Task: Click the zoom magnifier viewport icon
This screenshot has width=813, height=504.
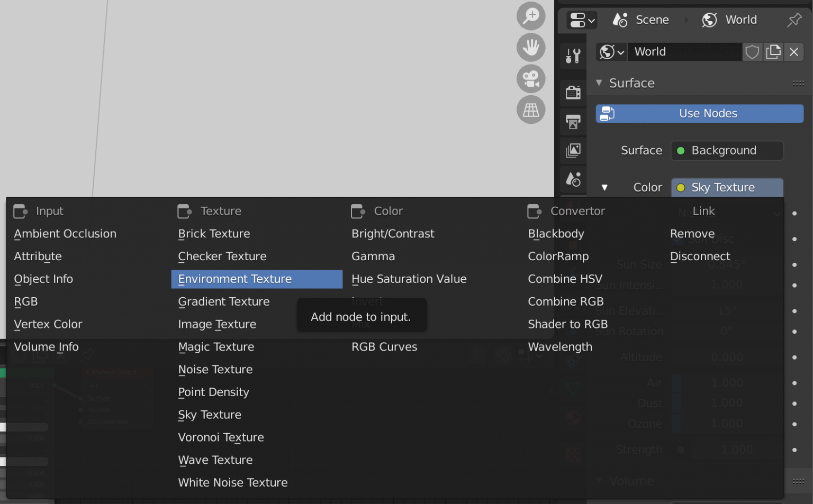Action: coord(530,16)
